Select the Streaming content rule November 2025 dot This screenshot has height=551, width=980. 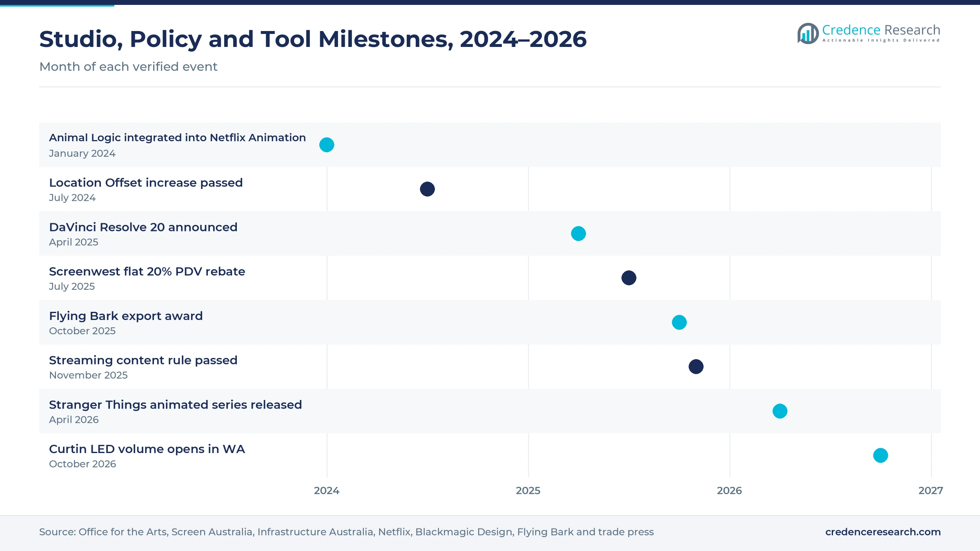coord(696,367)
